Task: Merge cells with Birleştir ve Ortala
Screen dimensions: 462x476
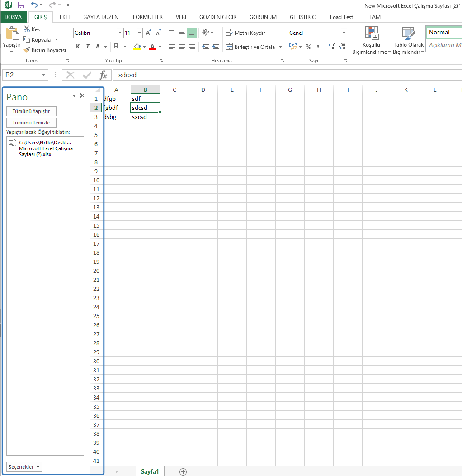Action: pyautogui.click(x=251, y=47)
